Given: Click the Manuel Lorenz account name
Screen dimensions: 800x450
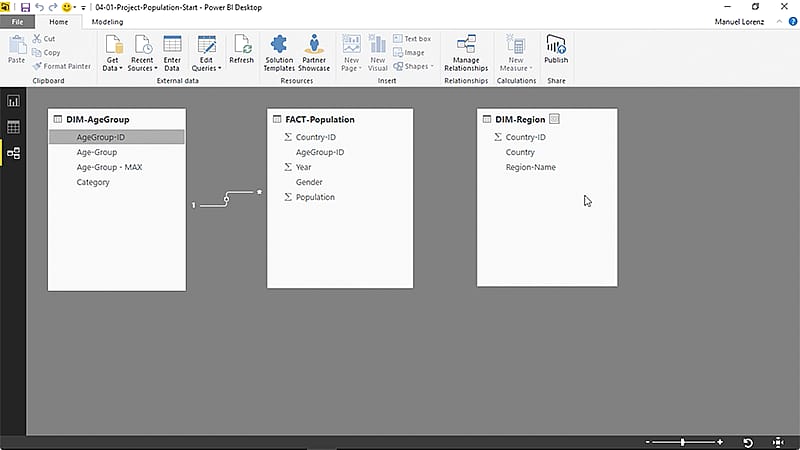Looking at the screenshot, I should (739, 22).
